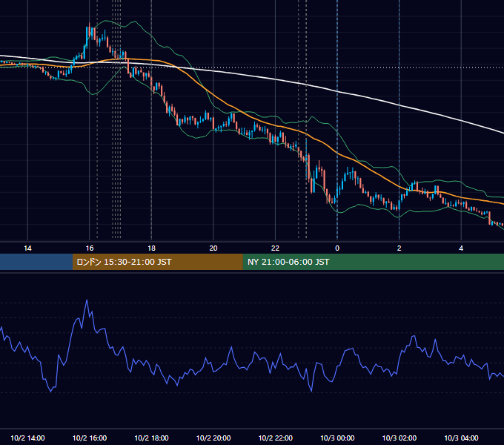Click the 10/2 18:00 date label
Image resolution: width=504 pixels, height=445 pixels.
pyautogui.click(x=151, y=438)
